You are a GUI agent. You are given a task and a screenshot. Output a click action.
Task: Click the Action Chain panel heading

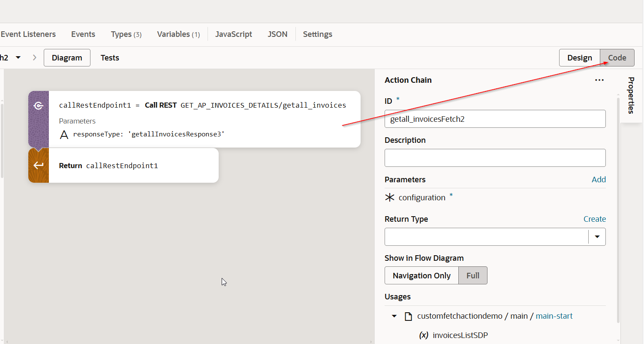coord(408,80)
